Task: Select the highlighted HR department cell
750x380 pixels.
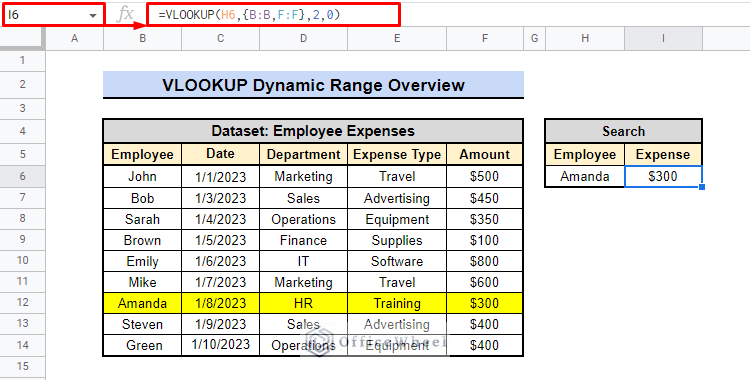Action: (304, 303)
